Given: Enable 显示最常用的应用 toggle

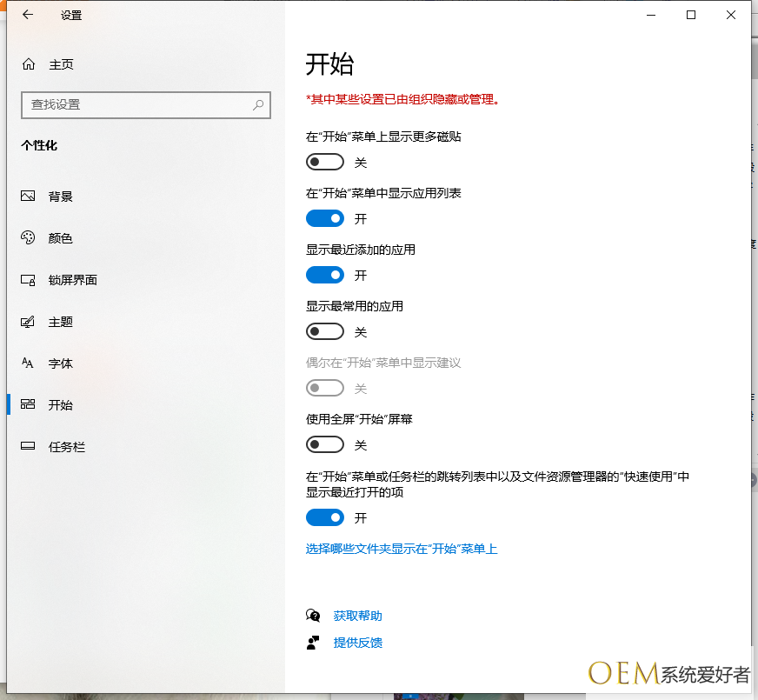Looking at the screenshot, I should pyautogui.click(x=325, y=332).
